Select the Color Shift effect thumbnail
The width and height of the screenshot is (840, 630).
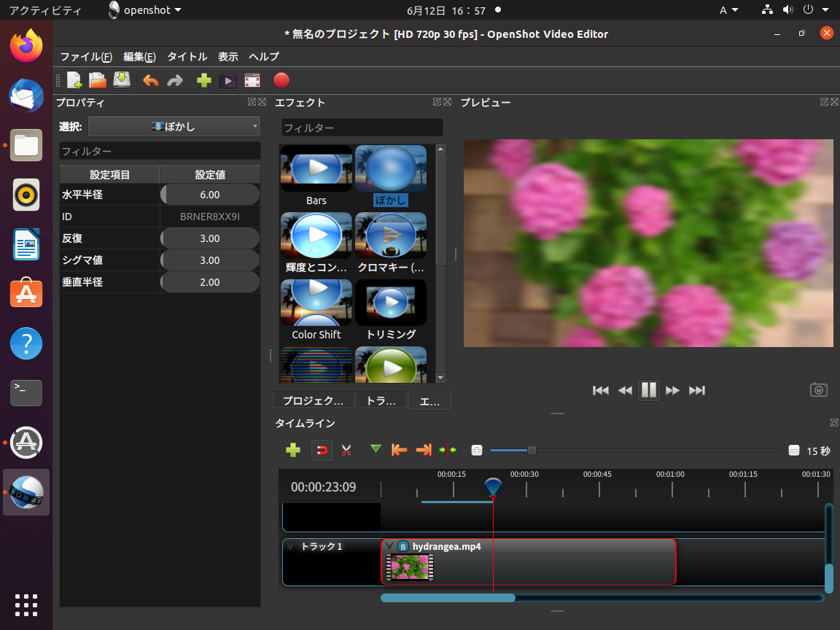tap(316, 303)
